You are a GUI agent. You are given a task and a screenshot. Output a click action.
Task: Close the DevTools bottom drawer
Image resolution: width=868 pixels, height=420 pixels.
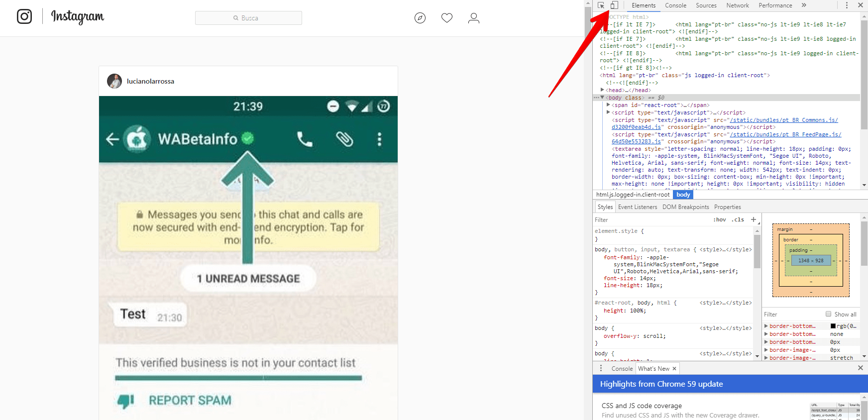point(860,368)
